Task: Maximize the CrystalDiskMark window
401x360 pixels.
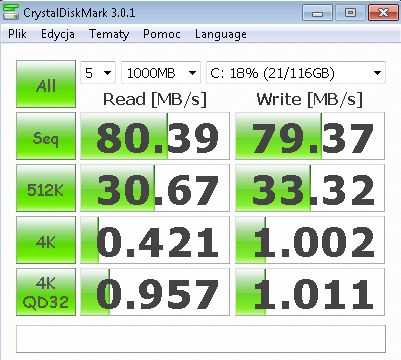Action: [x=350, y=13]
